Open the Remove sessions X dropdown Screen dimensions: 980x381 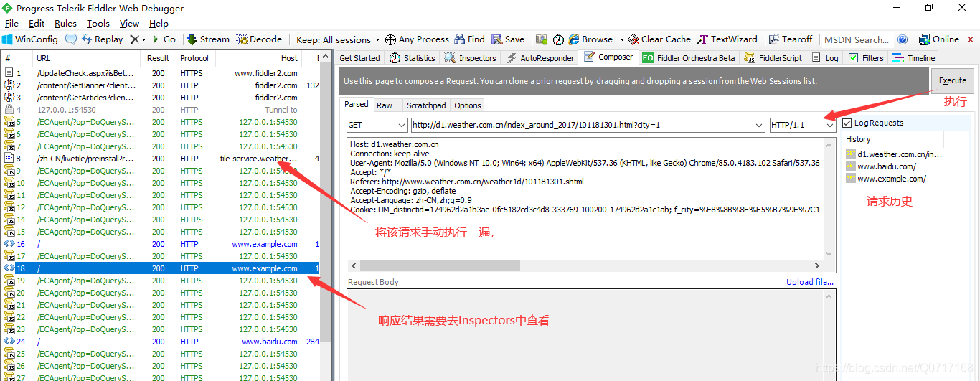pos(138,39)
